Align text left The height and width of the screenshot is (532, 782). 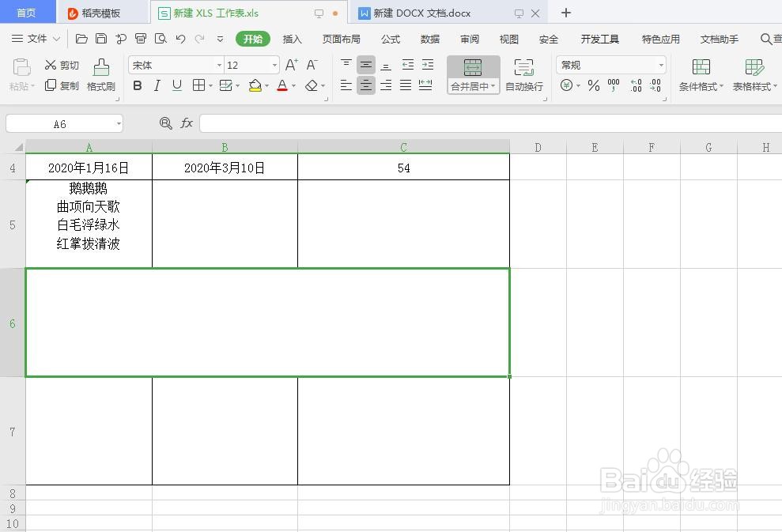coord(346,85)
